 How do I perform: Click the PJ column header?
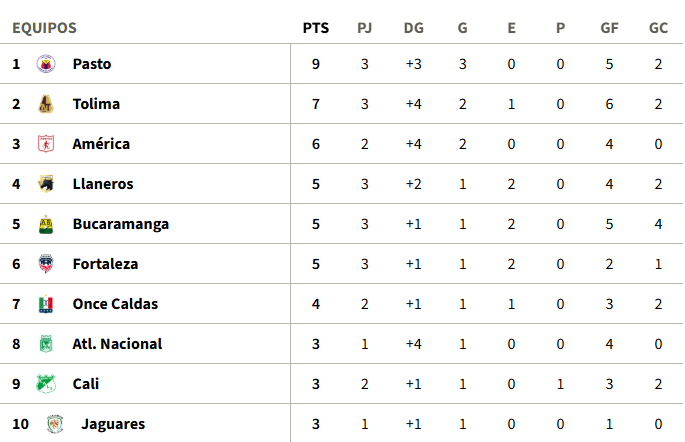pos(365,28)
